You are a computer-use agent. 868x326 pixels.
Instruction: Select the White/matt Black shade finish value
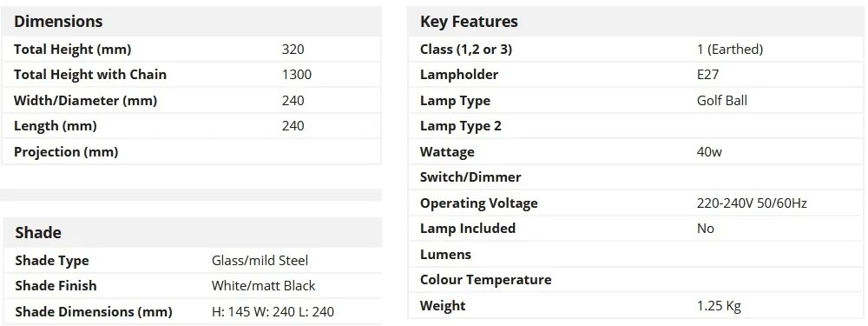tap(264, 285)
